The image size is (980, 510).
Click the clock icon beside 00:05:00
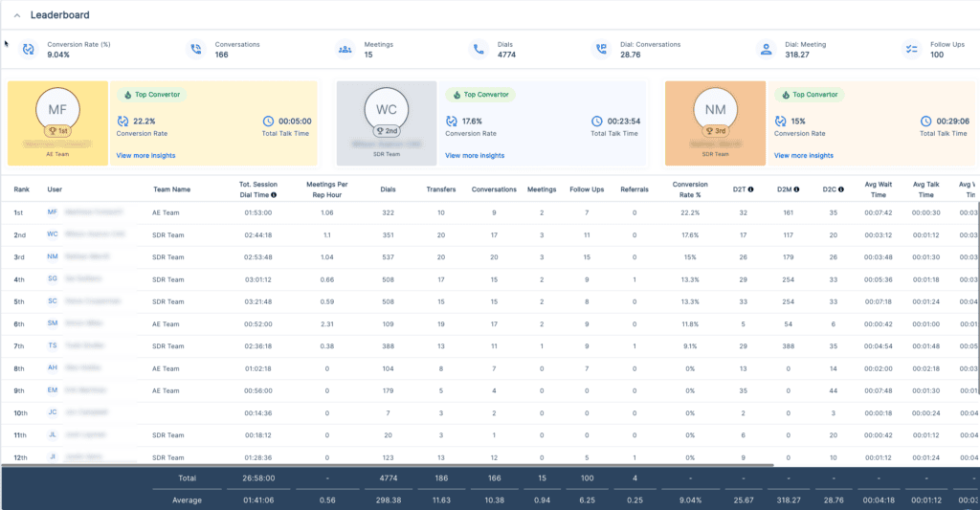click(268, 122)
